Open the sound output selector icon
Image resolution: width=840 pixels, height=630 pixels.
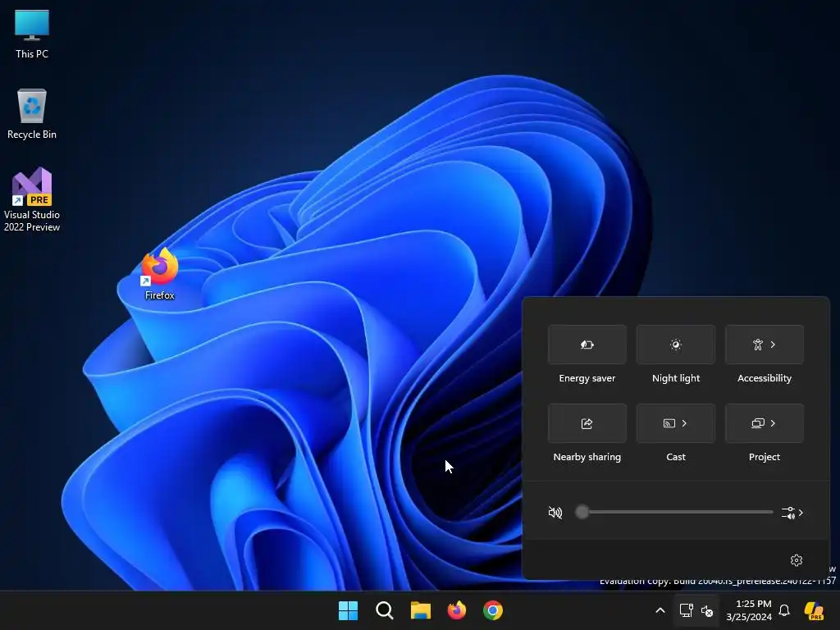tap(788, 513)
